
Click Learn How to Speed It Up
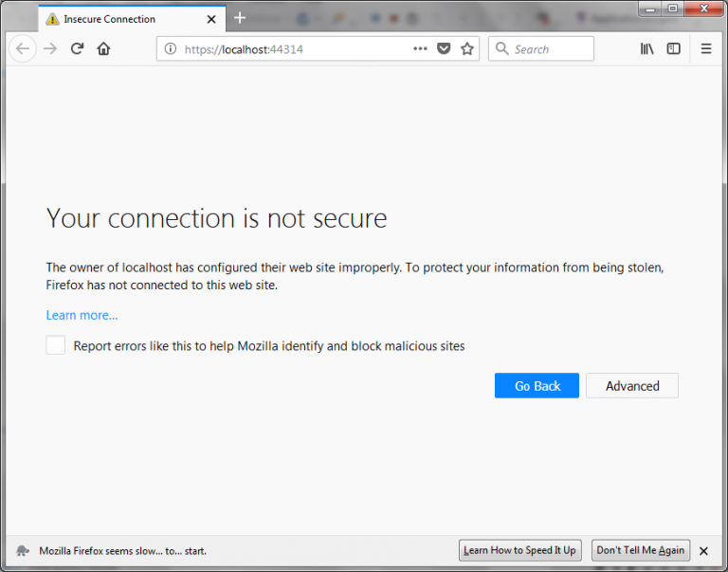[519, 550]
